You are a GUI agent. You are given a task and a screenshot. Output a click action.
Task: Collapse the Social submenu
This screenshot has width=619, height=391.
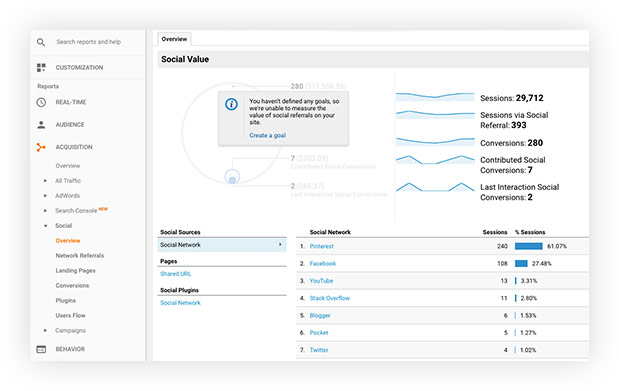[x=45, y=226]
